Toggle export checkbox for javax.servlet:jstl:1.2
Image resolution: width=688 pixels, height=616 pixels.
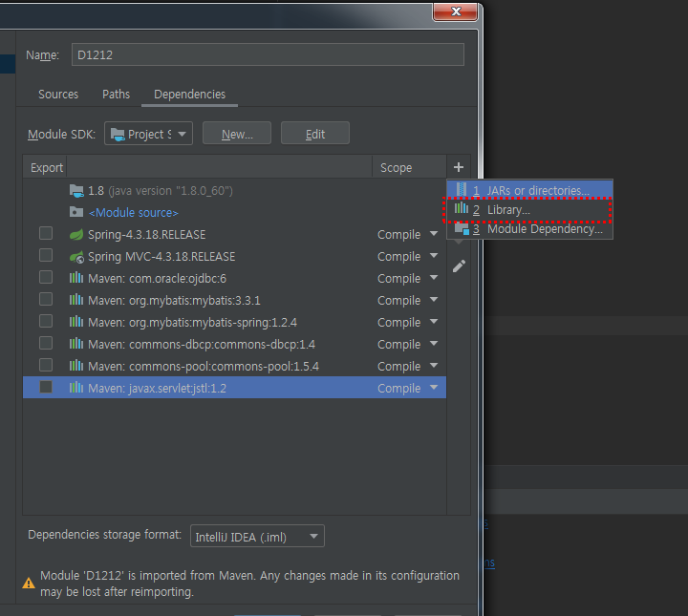[x=46, y=387]
